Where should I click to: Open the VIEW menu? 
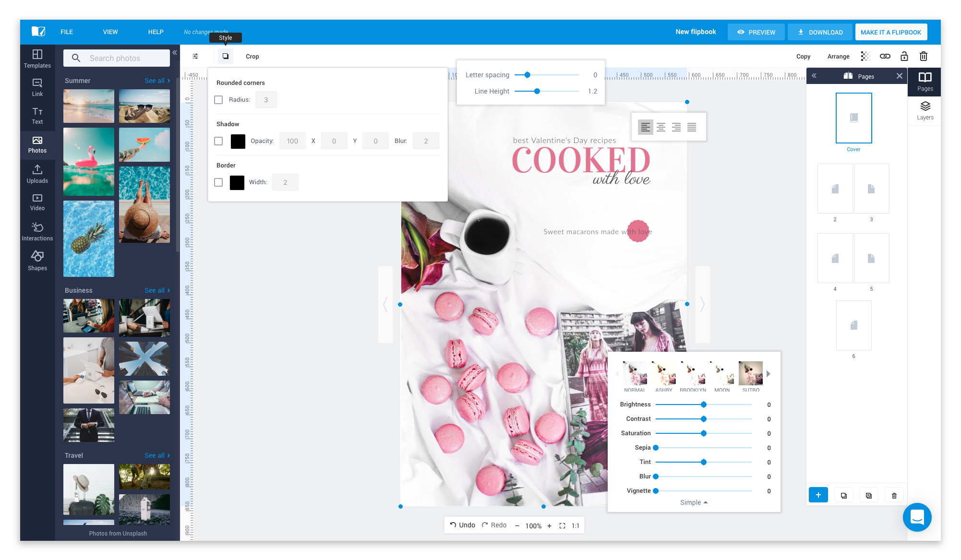point(110,32)
